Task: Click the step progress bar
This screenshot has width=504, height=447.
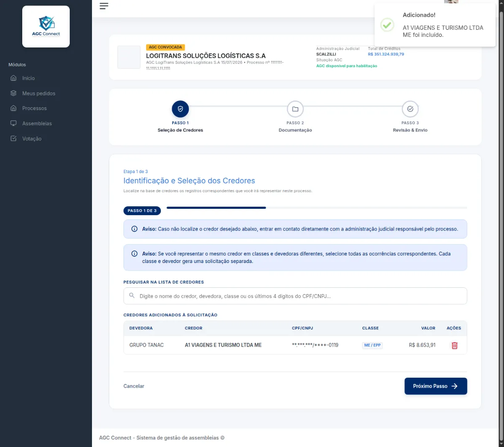Action: pyautogui.click(x=317, y=208)
